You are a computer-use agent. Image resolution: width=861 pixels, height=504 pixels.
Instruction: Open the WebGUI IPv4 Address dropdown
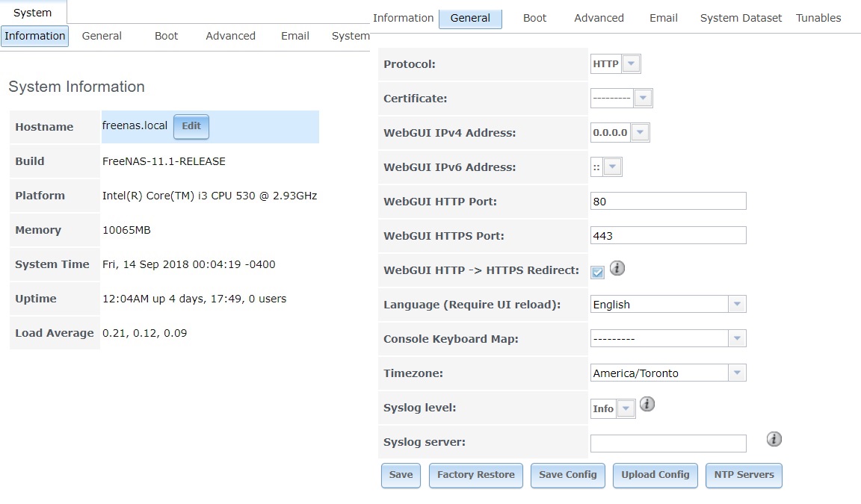640,132
